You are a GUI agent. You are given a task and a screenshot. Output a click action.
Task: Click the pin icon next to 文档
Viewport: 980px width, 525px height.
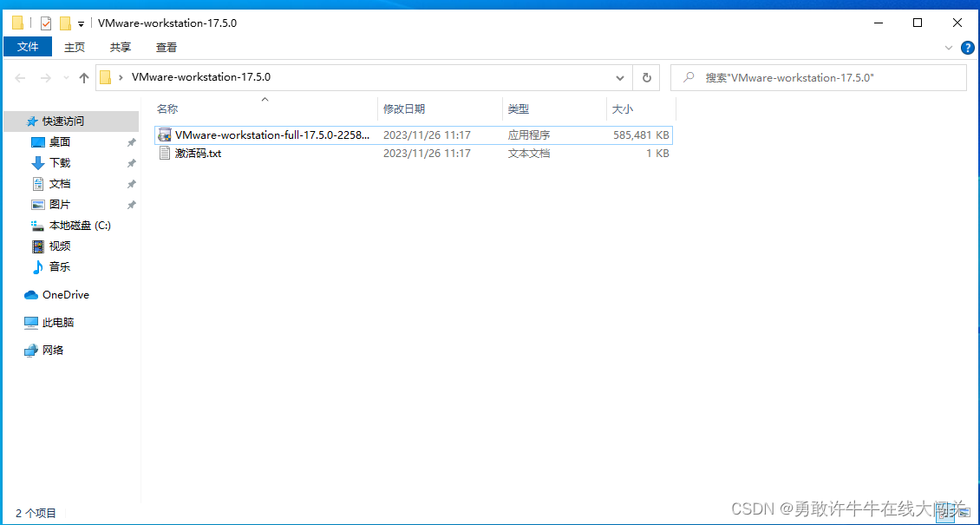(x=131, y=184)
